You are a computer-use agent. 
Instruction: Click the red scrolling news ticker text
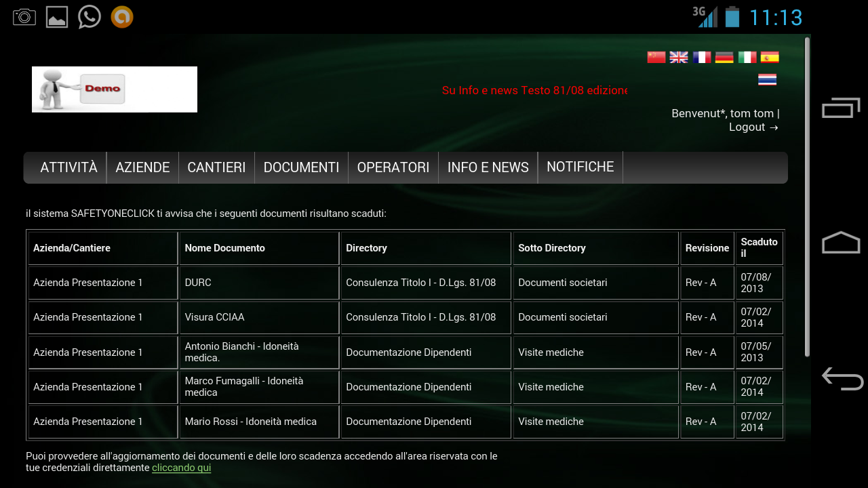click(x=534, y=90)
